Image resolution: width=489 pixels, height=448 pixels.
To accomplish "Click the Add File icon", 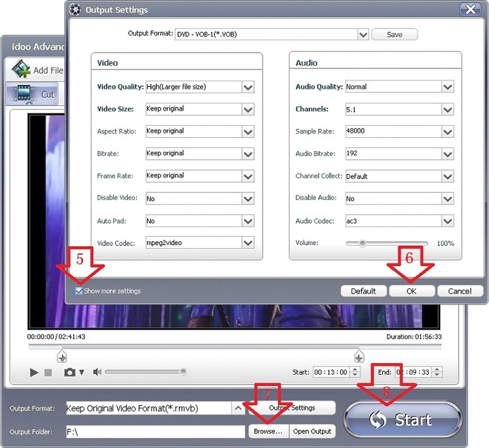I will [x=22, y=70].
